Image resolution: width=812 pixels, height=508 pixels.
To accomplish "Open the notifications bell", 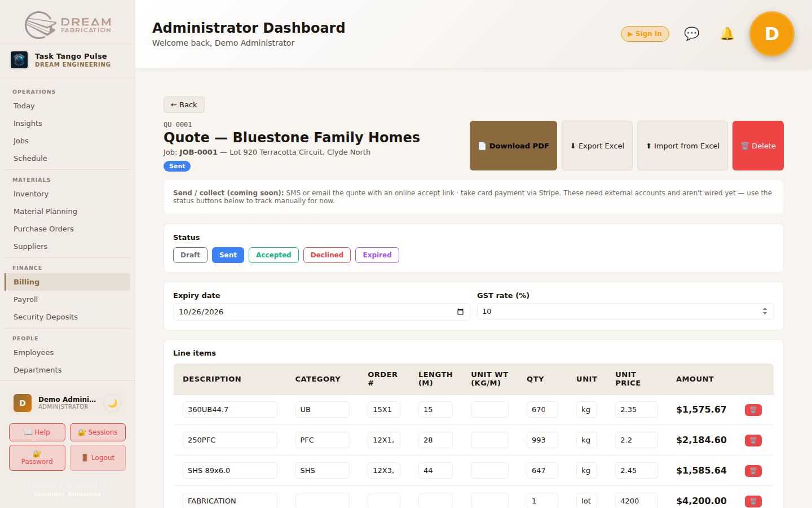I will click(727, 34).
